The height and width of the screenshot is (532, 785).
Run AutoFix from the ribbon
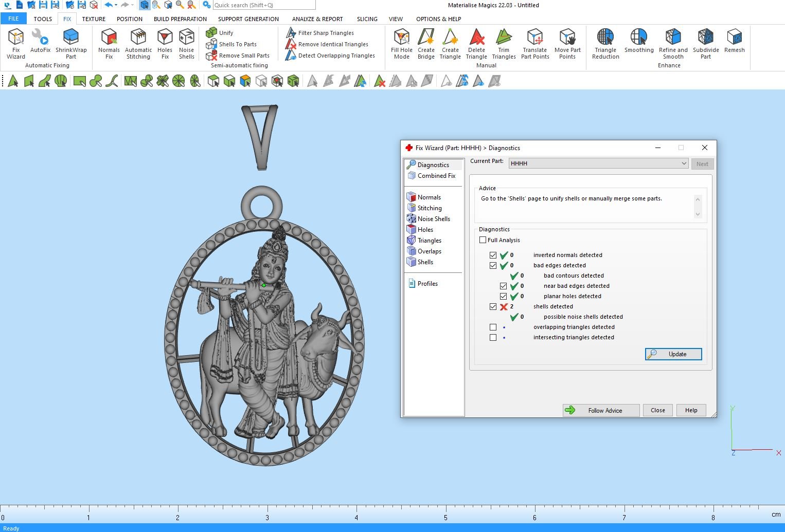tap(40, 41)
